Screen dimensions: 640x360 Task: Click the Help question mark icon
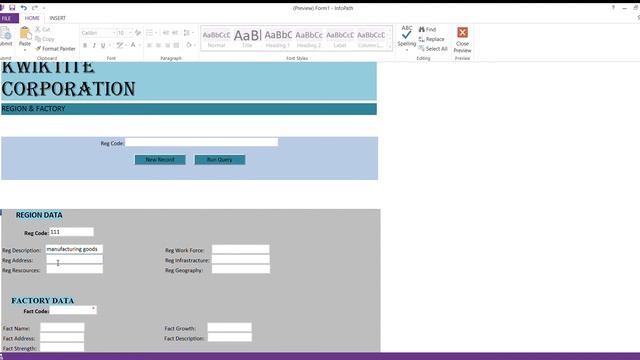tap(613, 8)
